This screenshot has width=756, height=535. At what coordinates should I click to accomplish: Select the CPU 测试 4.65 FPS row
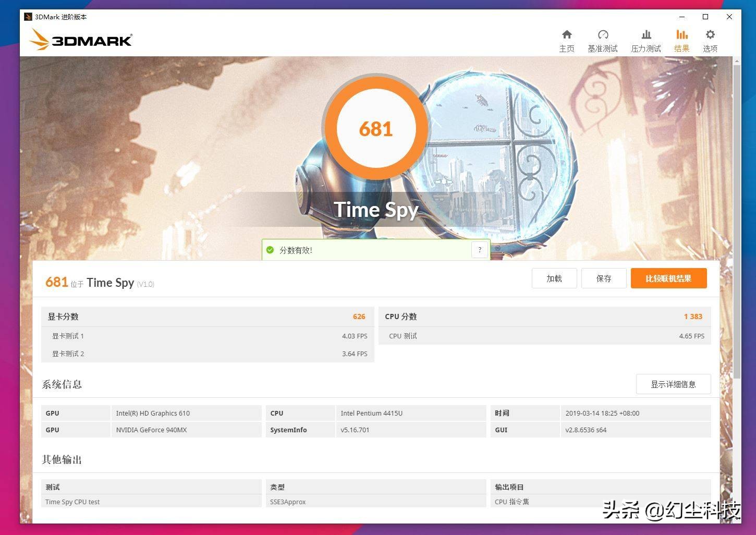point(544,336)
